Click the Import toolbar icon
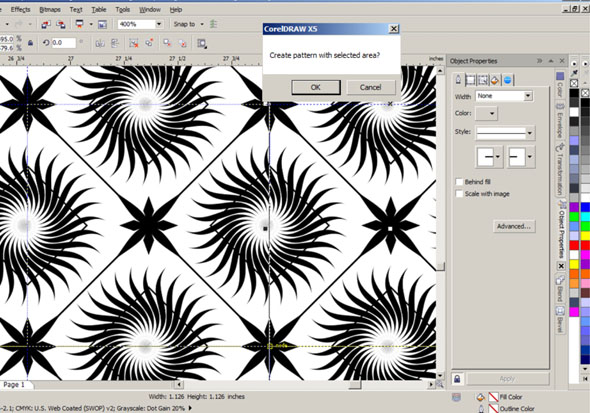590x413 pixels. (x=46, y=24)
